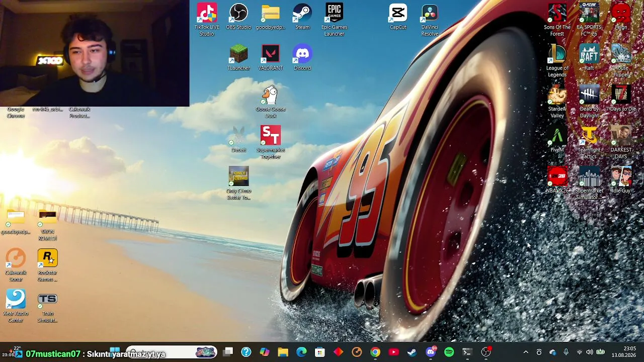This screenshot has height=362, width=644.
Task: Open the volume speaker tray icon
Action: coord(589,352)
